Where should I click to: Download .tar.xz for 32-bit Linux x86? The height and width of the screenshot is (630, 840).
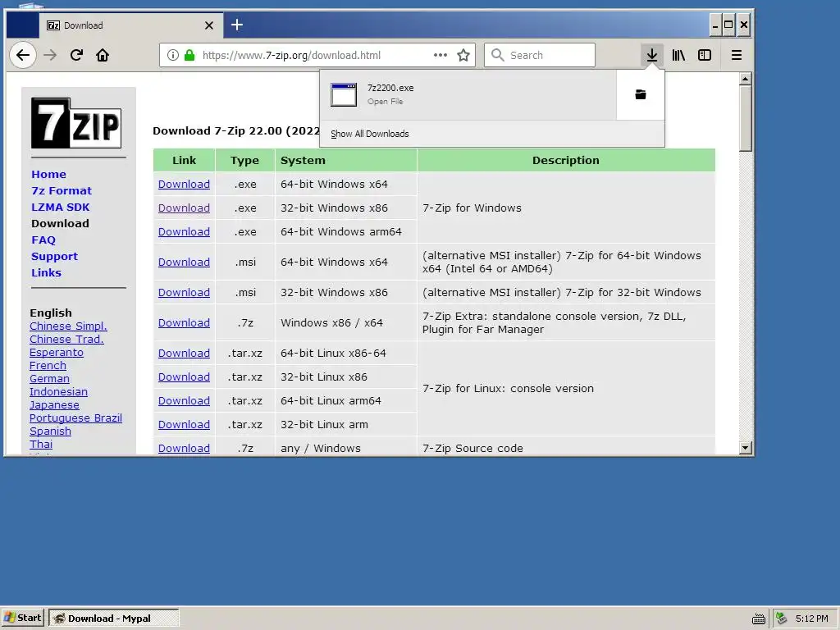pyautogui.click(x=184, y=377)
